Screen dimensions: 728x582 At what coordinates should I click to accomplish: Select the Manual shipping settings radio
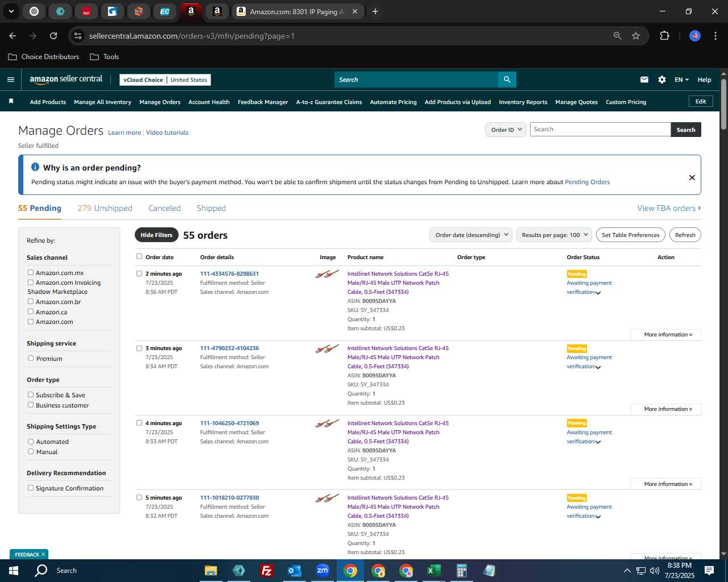coord(31,451)
